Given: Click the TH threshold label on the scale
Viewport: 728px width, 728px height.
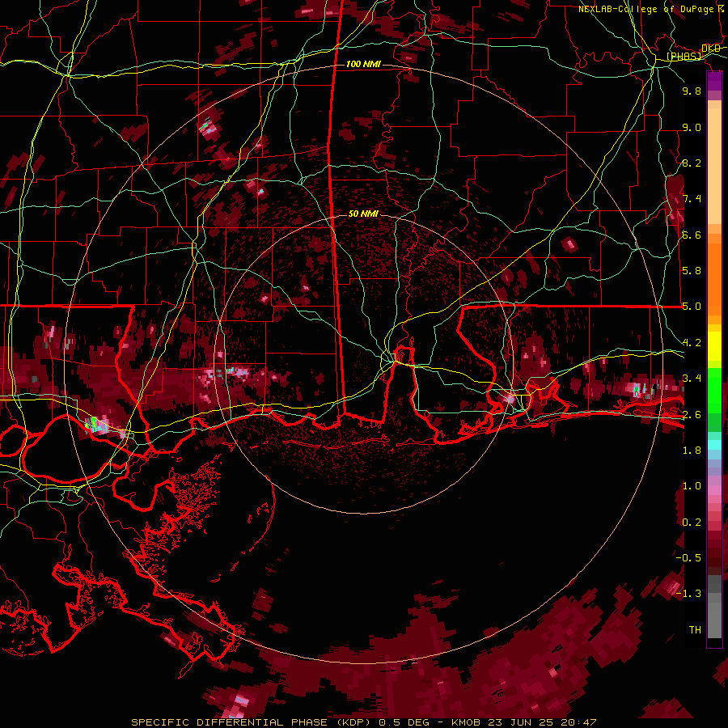Looking at the screenshot, I should 695,630.
